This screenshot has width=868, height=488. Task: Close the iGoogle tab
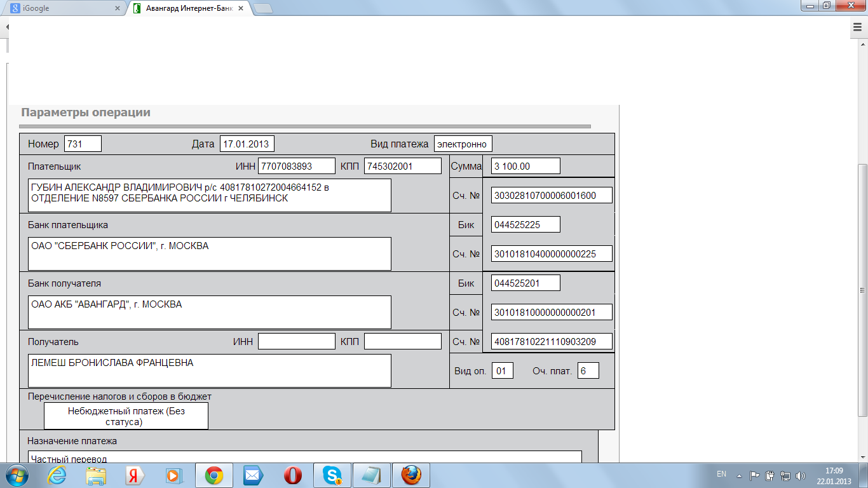[x=116, y=9]
